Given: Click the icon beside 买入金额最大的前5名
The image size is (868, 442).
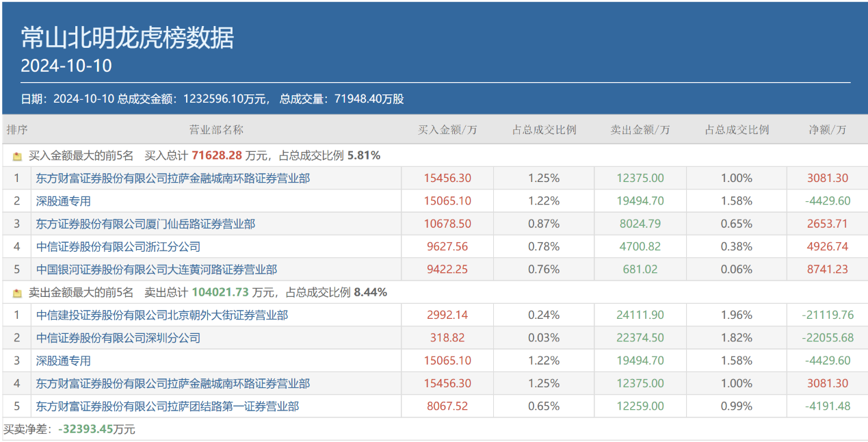Looking at the screenshot, I should point(18,156).
